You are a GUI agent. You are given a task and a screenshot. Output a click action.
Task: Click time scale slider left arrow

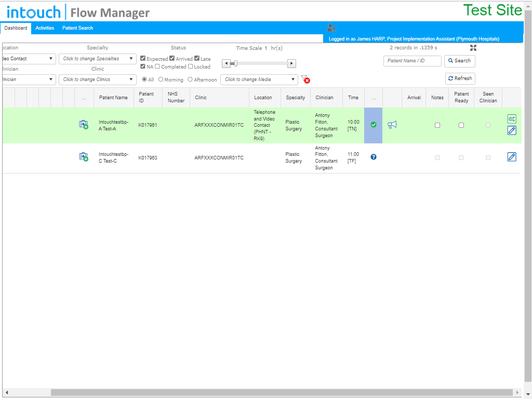tap(227, 63)
